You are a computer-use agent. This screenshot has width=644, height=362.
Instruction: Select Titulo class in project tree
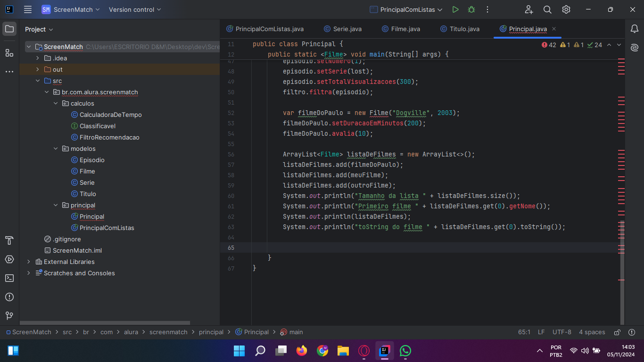83,194
